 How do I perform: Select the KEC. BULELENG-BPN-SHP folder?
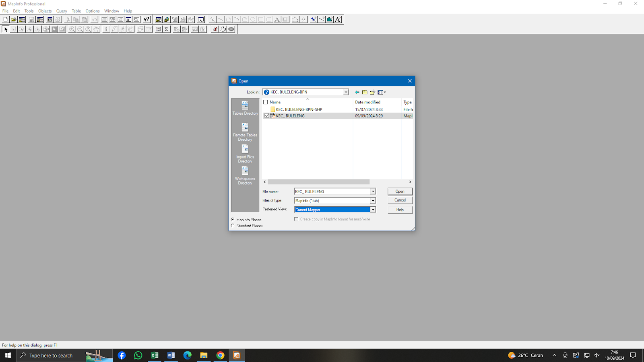point(299,109)
